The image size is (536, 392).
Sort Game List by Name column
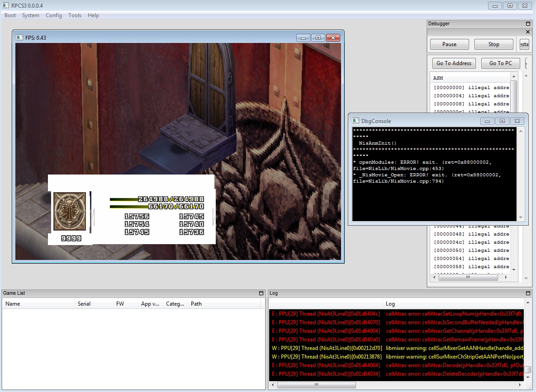coord(38,304)
